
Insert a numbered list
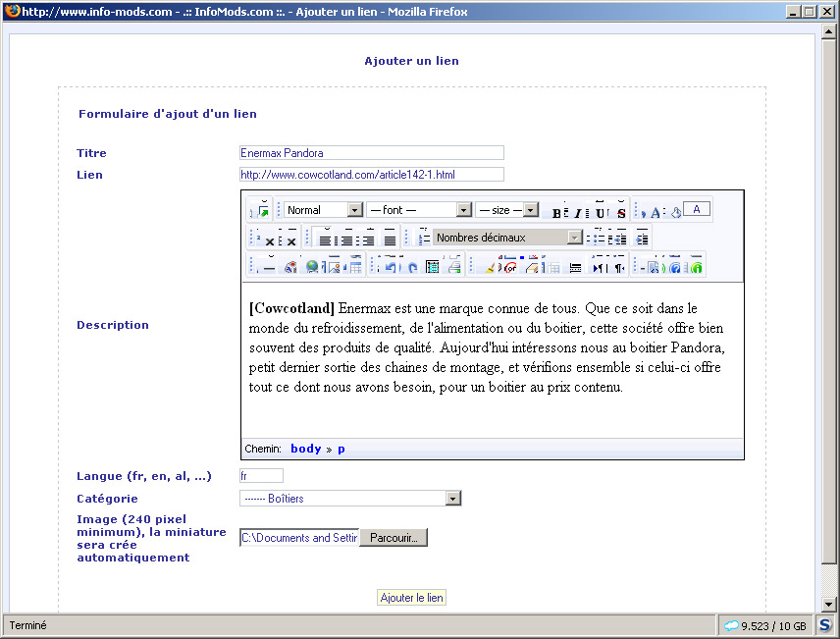pyautogui.click(x=424, y=238)
